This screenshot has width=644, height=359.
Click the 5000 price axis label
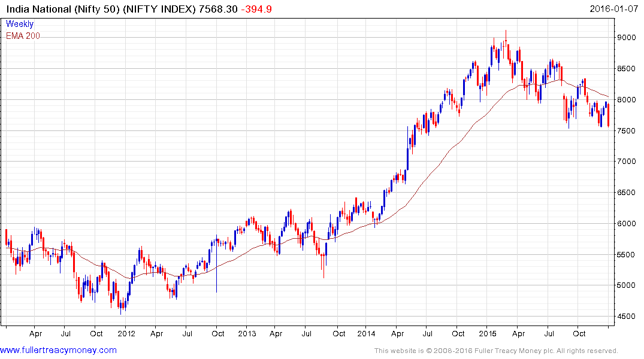point(627,285)
